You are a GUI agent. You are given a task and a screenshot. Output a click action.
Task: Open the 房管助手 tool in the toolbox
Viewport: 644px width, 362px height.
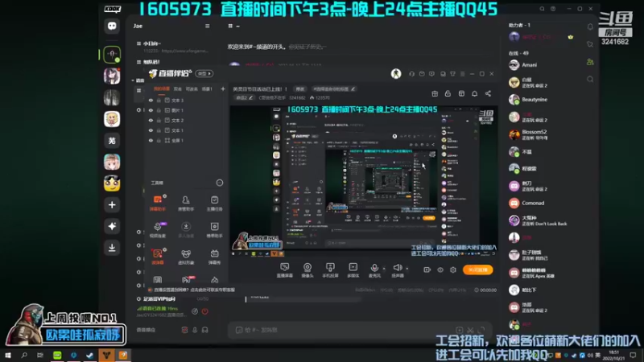coord(186,203)
